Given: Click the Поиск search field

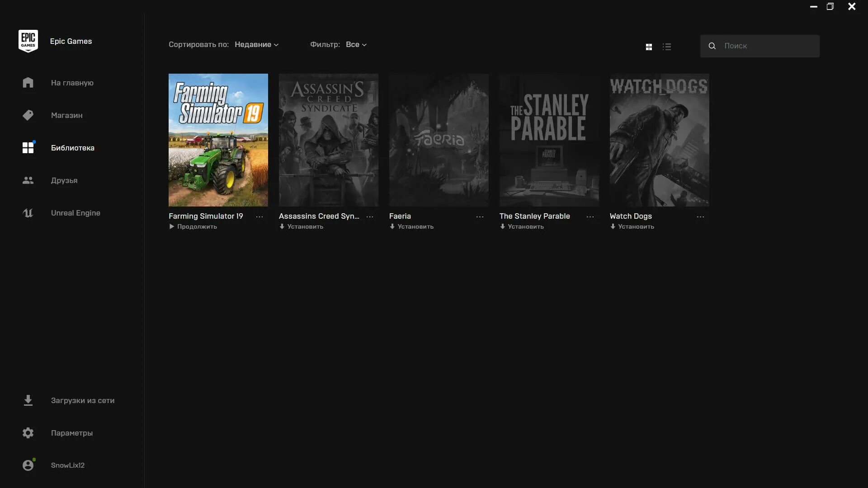Looking at the screenshot, I should click(759, 46).
